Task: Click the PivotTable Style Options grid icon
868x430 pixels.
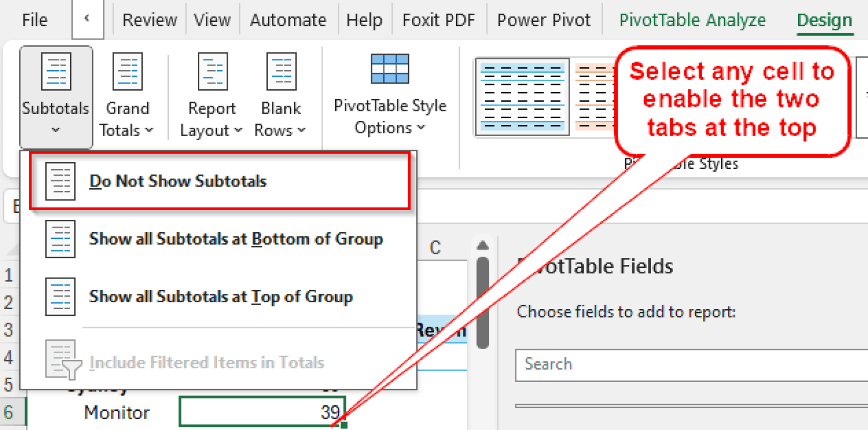Action: click(x=389, y=68)
